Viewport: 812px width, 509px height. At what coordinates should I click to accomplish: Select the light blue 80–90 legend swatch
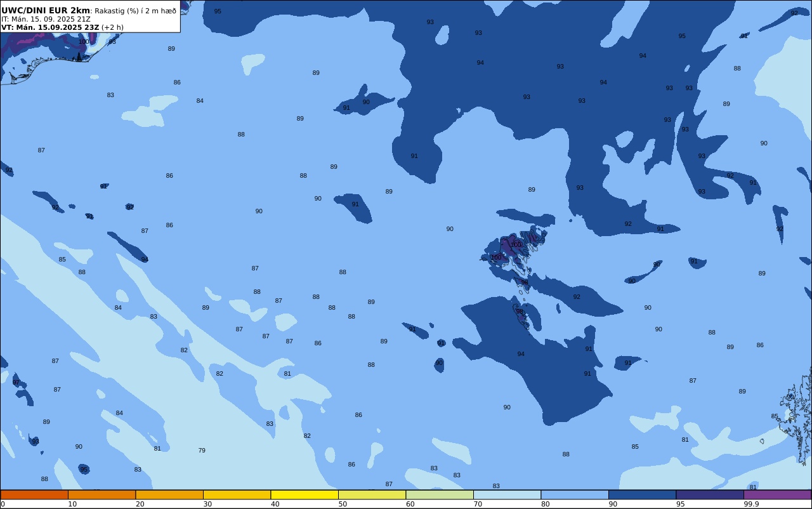[x=575, y=494]
